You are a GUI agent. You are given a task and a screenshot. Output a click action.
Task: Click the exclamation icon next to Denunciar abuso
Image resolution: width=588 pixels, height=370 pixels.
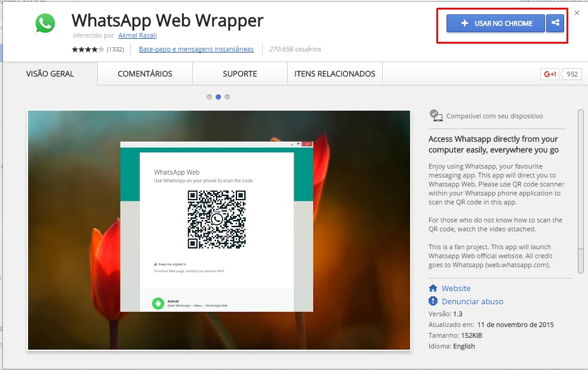pos(433,302)
